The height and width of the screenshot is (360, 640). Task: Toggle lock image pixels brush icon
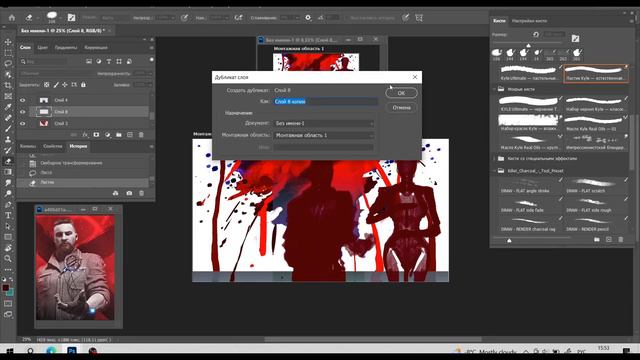(56, 85)
